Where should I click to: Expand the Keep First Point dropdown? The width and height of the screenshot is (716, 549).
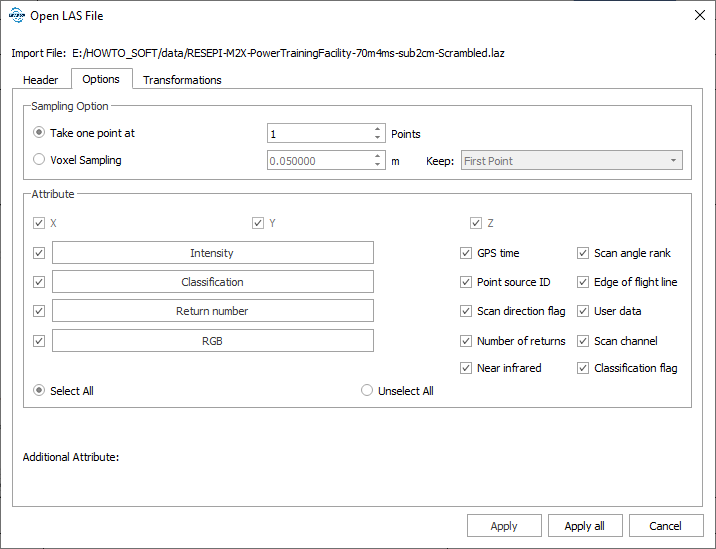[x=571, y=161]
